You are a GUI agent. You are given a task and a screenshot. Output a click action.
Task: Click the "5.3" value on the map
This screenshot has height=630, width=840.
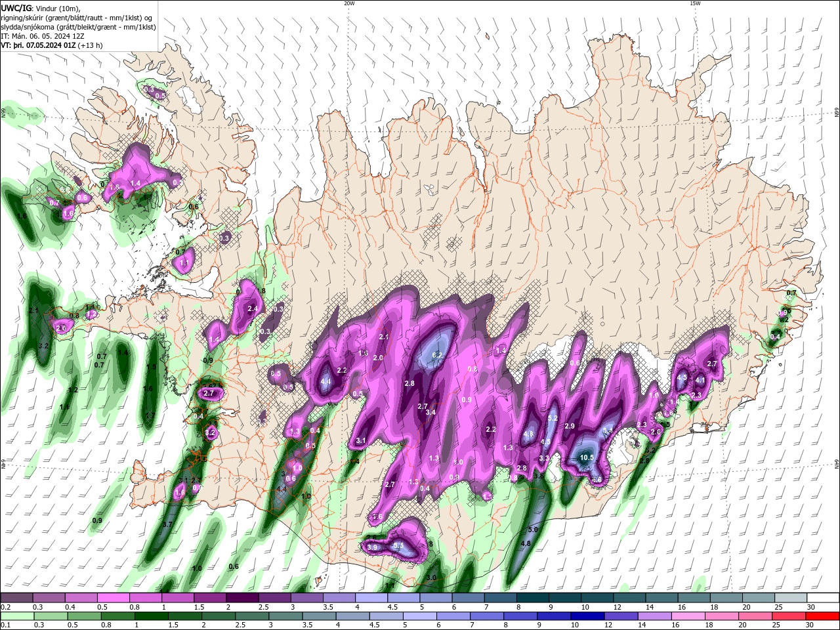click(398, 546)
